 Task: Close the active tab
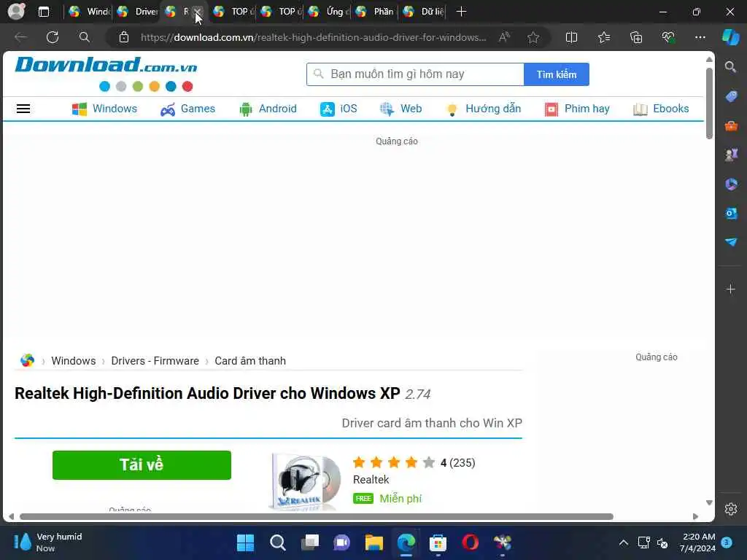tap(197, 12)
